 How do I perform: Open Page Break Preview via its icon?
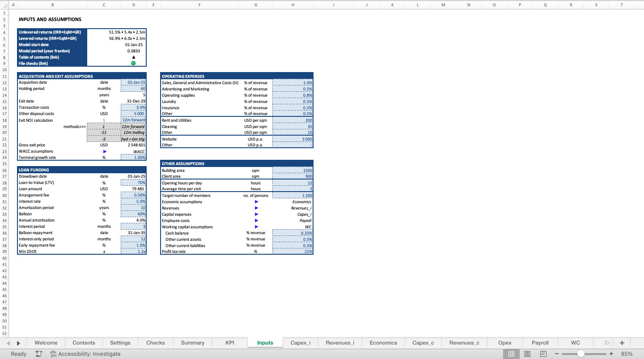pos(542,354)
